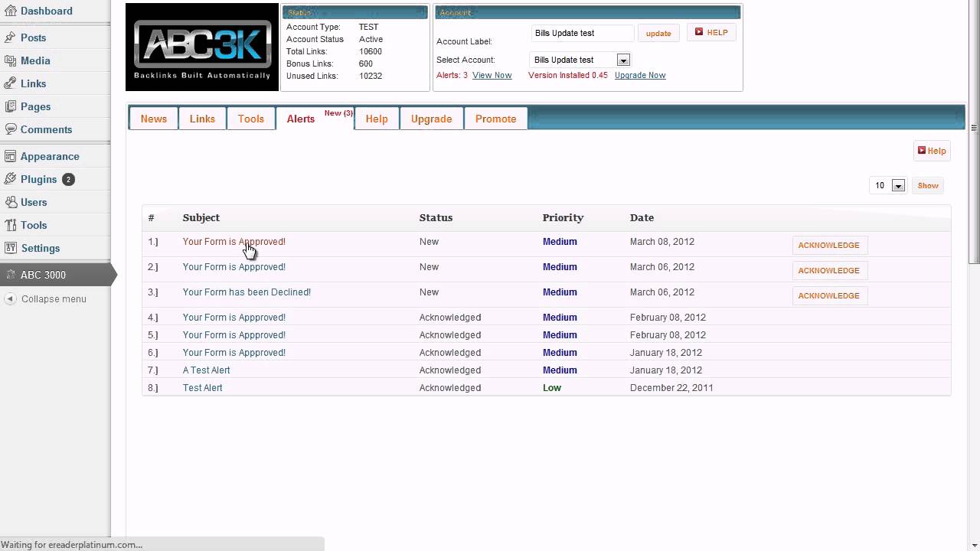
Task: Click the Pages icon in sidebar
Action: click(10, 106)
